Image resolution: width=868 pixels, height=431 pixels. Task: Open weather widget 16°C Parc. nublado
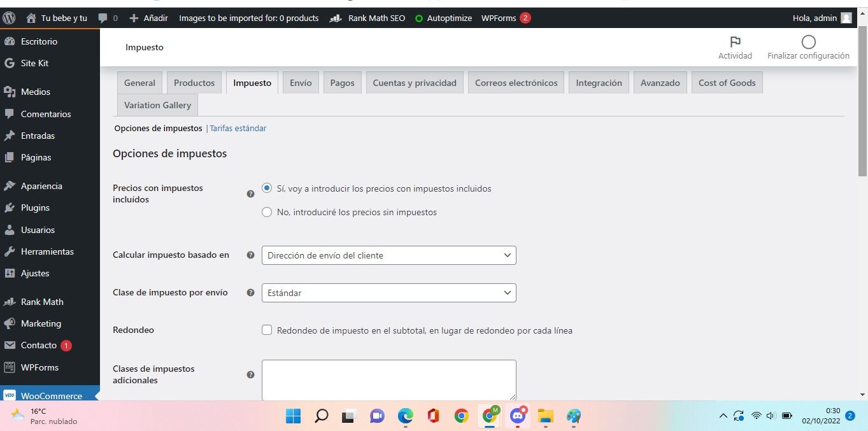pos(45,416)
